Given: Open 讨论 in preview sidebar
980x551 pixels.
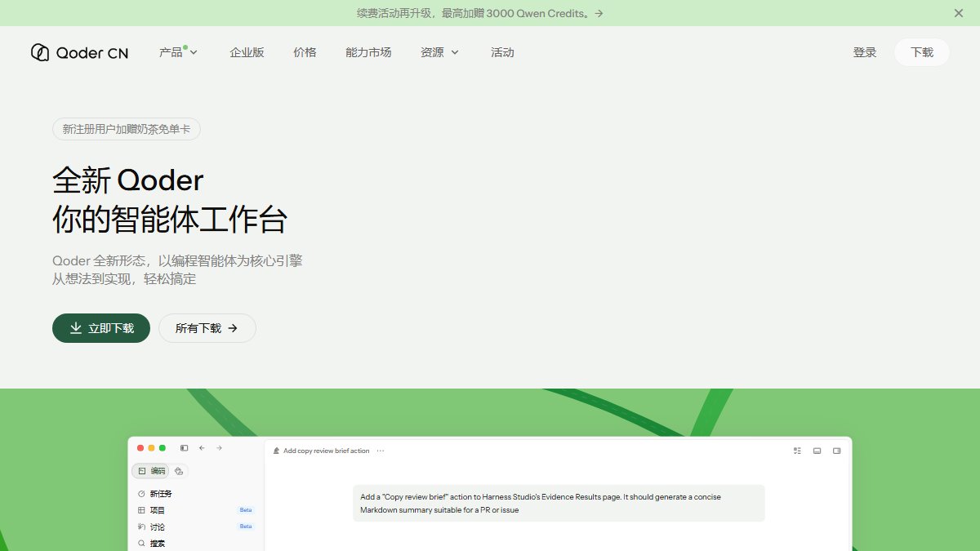Looking at the screenshot, I should click(151, 527).
